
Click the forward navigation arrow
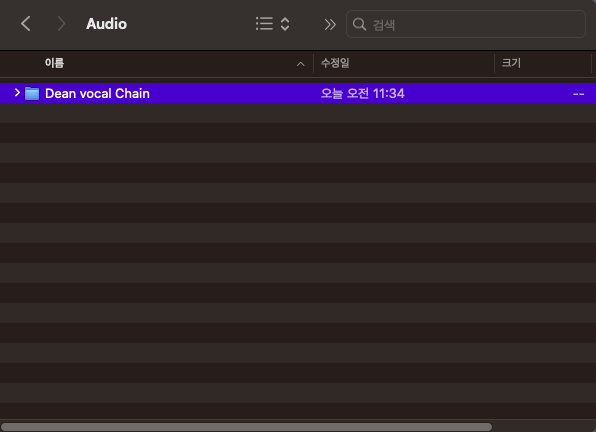coord(61,24)
